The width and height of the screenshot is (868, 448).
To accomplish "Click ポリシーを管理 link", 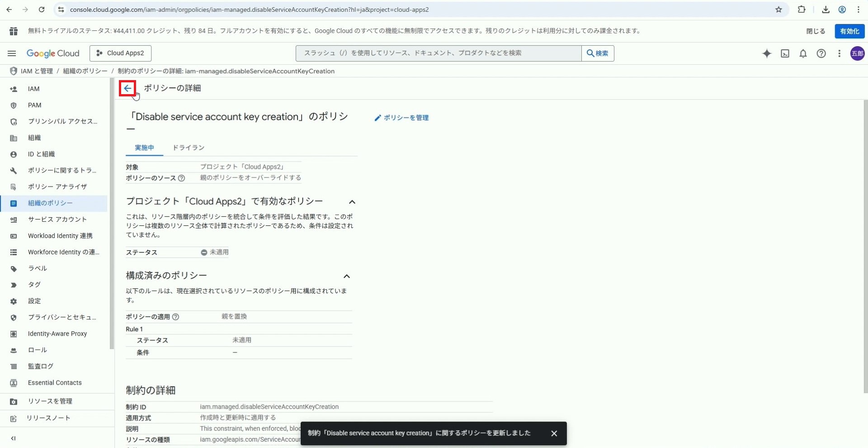I will click(401, 118).
